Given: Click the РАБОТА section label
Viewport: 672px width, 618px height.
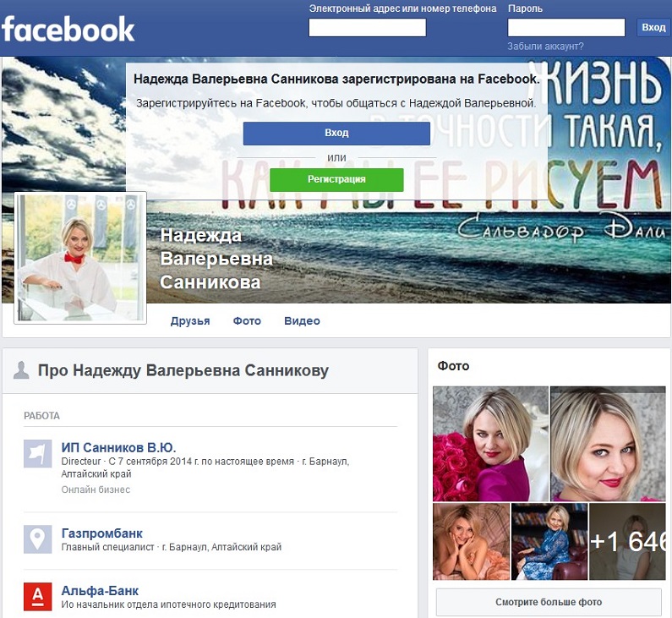Looking at the screenshot, I should [41, 416].
